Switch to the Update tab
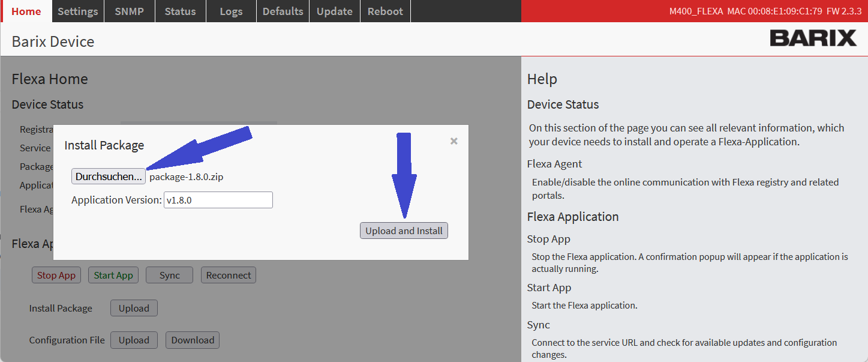The height and width of the screenshot is (362, 868). pos(334,11)
